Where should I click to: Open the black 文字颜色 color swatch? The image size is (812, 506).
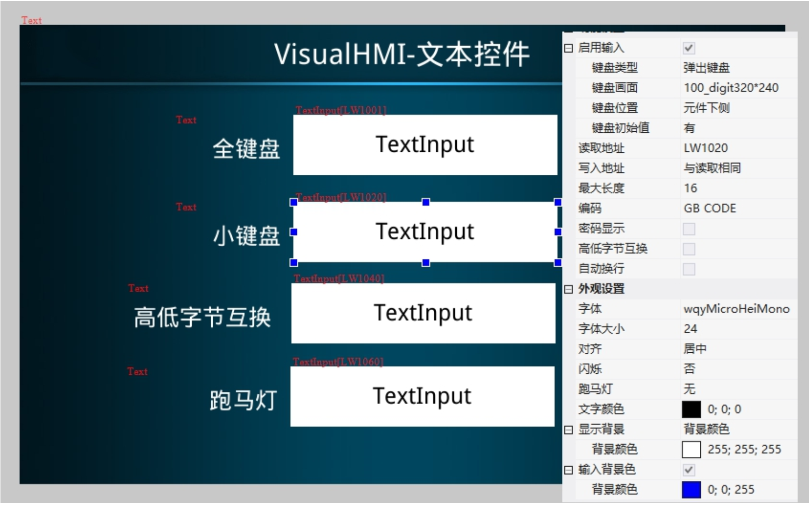691,410
